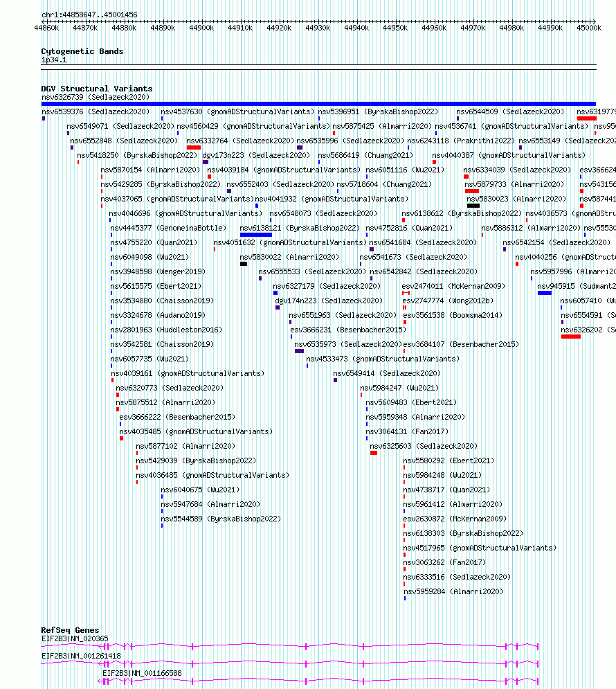Open nsv2801963 (Huddleston2016) variant
Image resolution: width=616 pixels, height=689 pixels.
pos(166,330)
